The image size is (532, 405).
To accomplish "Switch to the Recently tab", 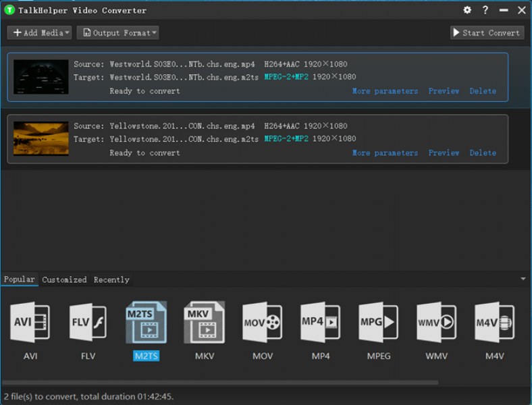I will pyautogui.click(x=111, y=279).
